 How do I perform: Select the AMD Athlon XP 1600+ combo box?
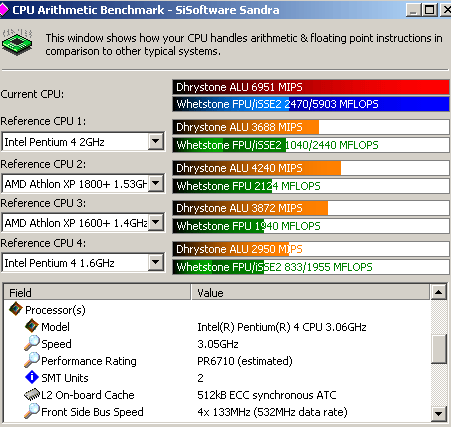(x=83, y=222)
